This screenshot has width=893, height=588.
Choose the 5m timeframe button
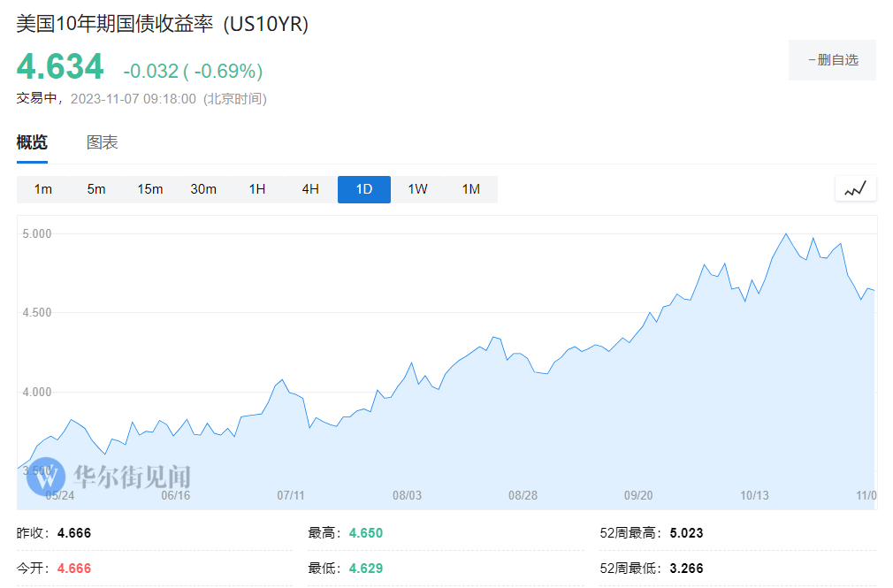click(x=96, y=189)
